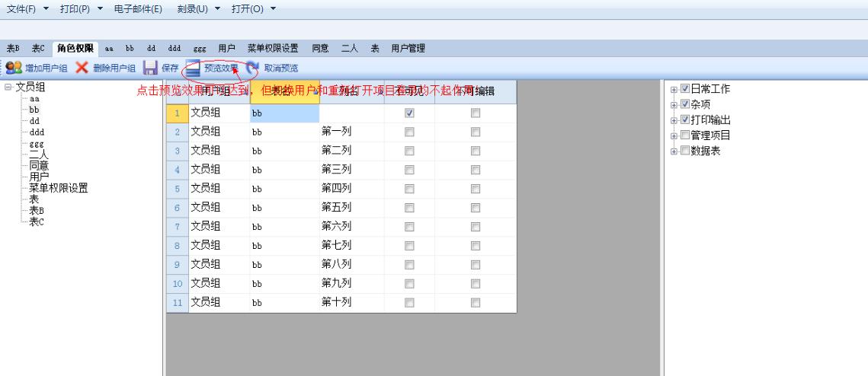Image resolution: width=868 pixels, height=376 pixels.
Task: Click the 电子邮件(E) button
Action: point(138,8)
